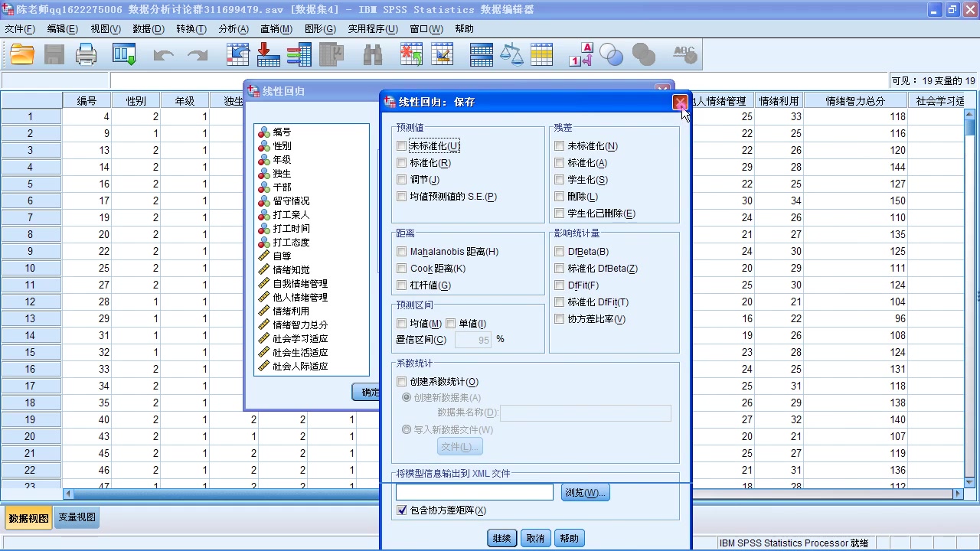Click the 情绪智力总分 column header
This screenshot has width=980, height=551.
point(855,101)
